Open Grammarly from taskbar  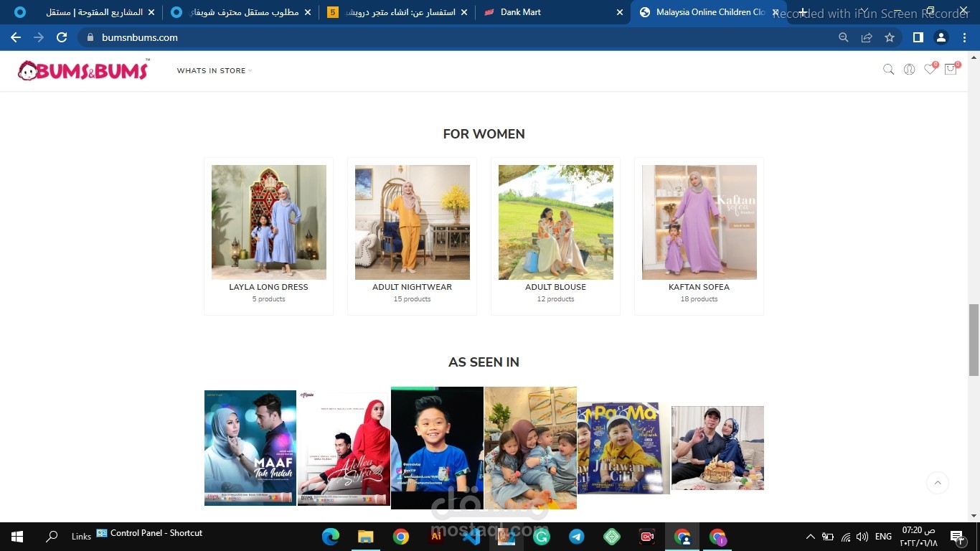(542, 537)
